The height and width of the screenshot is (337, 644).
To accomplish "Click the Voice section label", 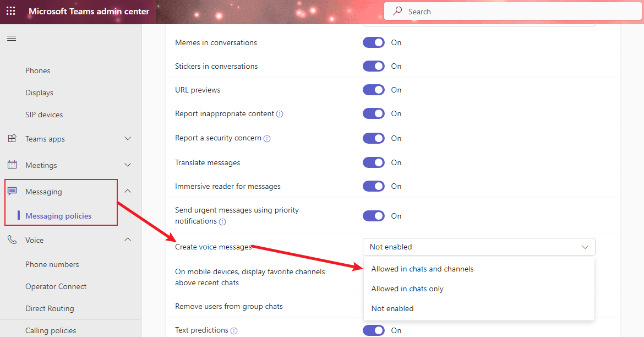I will [x=35, y=240].
